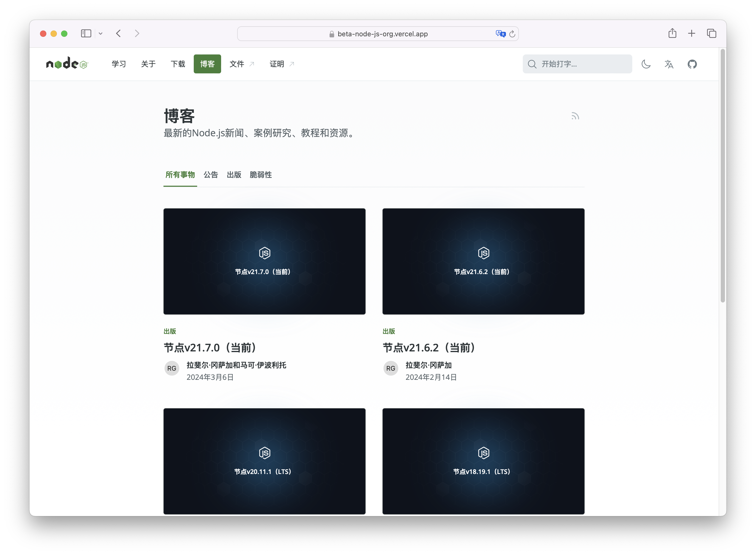The height and width of the screenshot is (555, 756).
Task: Go forward with the forward arrow
Action: point(137,33)
